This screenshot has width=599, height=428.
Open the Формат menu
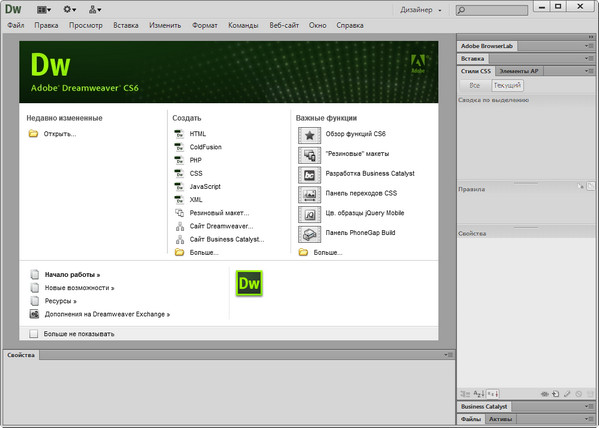click(205, 25)
